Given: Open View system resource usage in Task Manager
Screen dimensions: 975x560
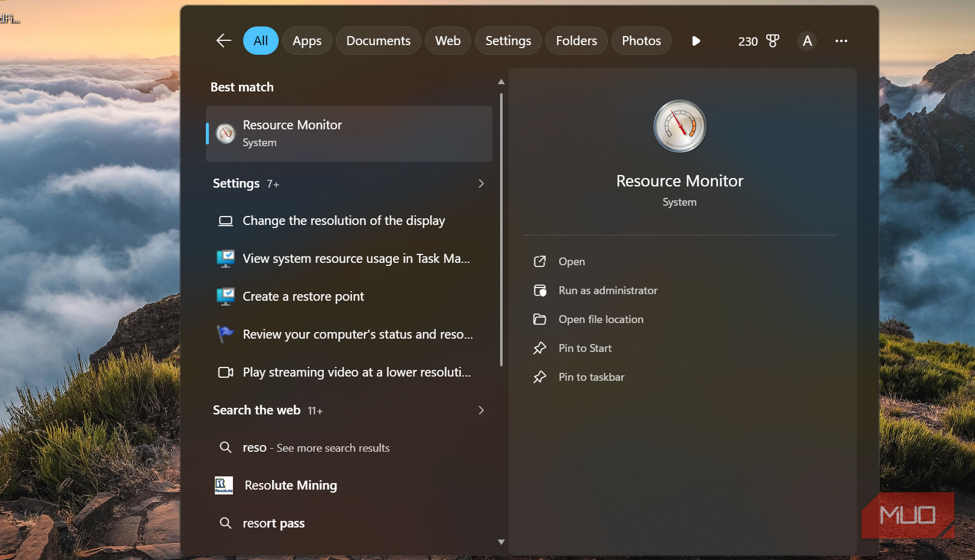Looking at the screenshot, I should [349, 259].
